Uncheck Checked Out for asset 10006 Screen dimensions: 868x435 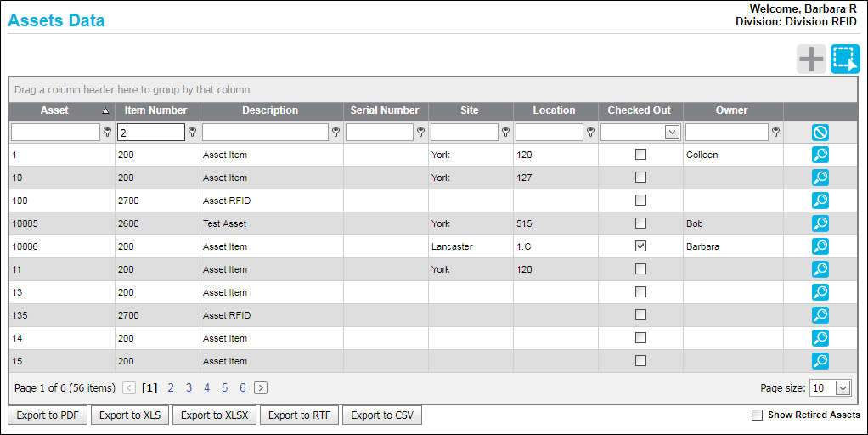[640, 246]
